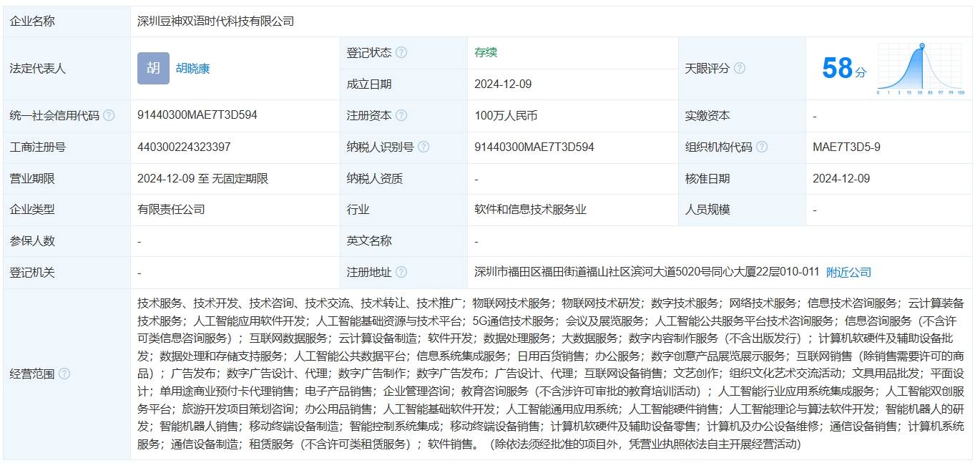The image size is (980, 468).
Task: Select the 工商注册号 label
Action: coord(38,147)
